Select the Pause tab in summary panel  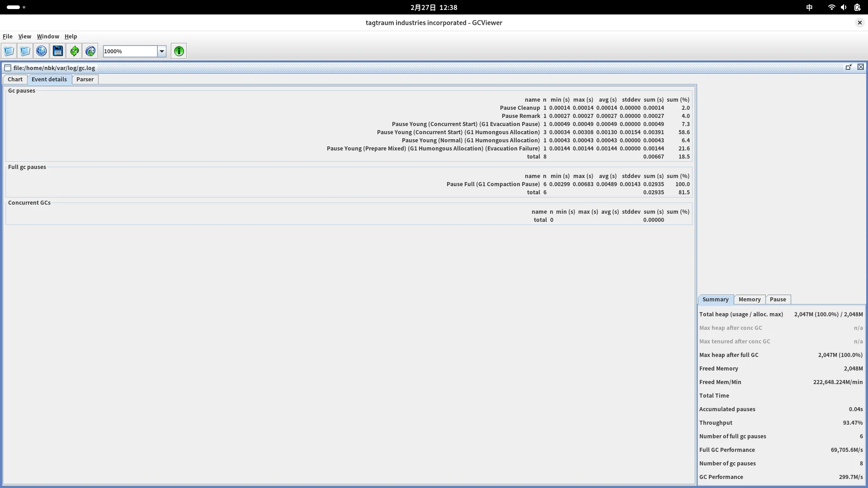[x=778, y=299]
